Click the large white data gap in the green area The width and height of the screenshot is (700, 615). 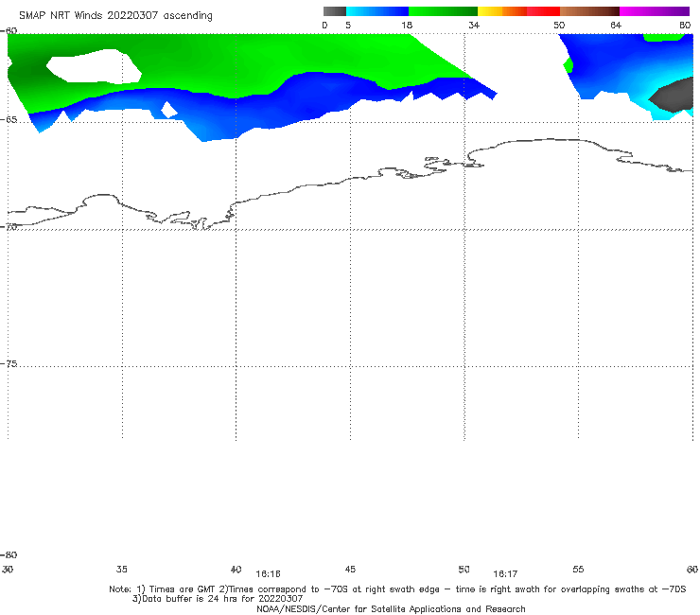tap(94, 66)
